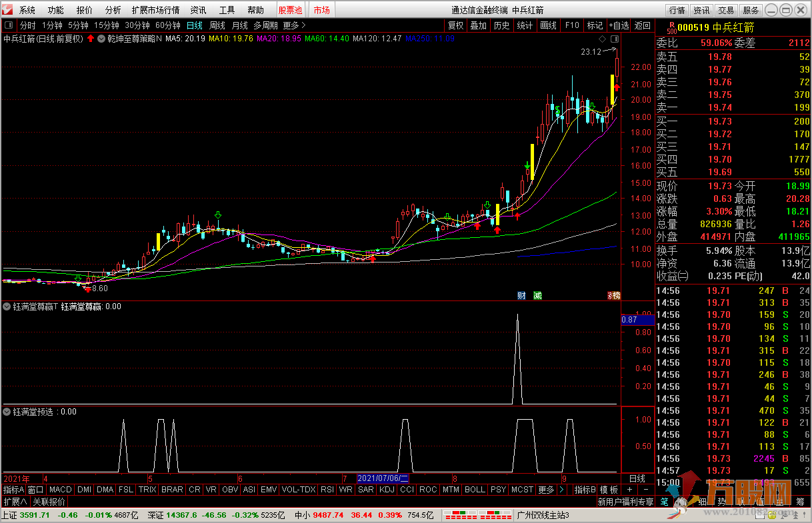Image resolution: width=812 pixels, height=523 pixels.
Task: Select the 指标B tab
Action: tap(585, 490)
